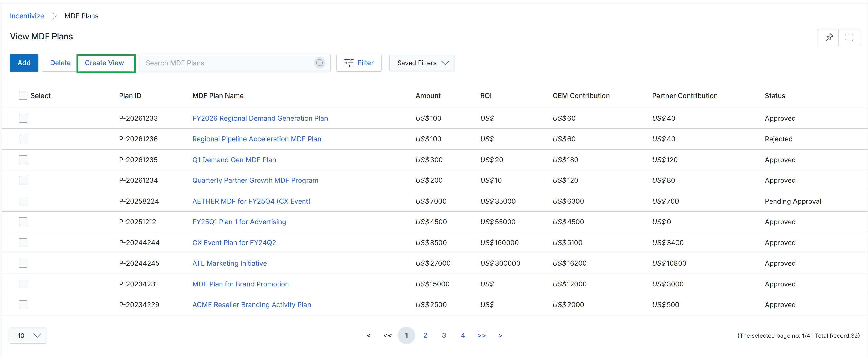Toggle fullscreen expand icon

pyautogui.click(x=849, y=37)
